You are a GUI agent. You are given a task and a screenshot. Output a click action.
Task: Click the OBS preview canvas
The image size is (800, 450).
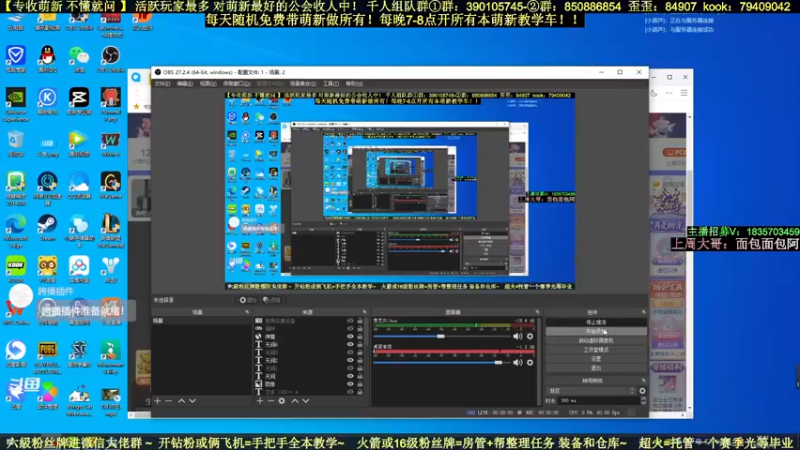[x=400, y=191]
